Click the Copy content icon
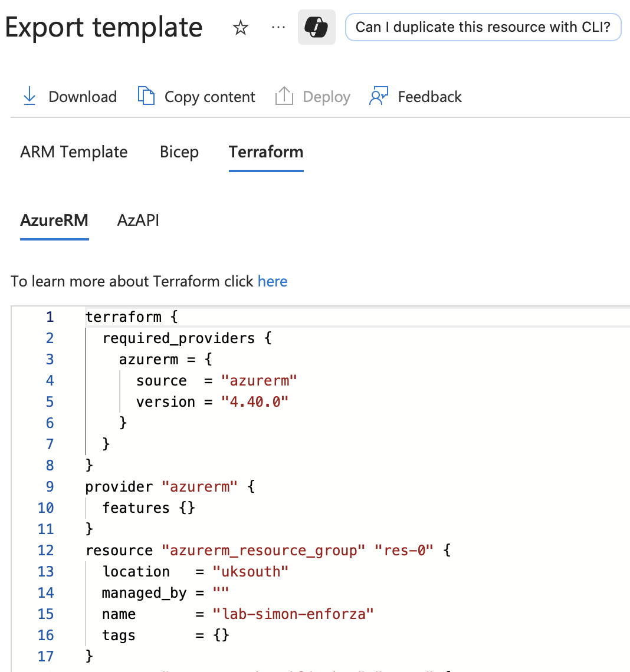This screenshot has height=672, width=630. pyautogui.click(x=146, y=95)
